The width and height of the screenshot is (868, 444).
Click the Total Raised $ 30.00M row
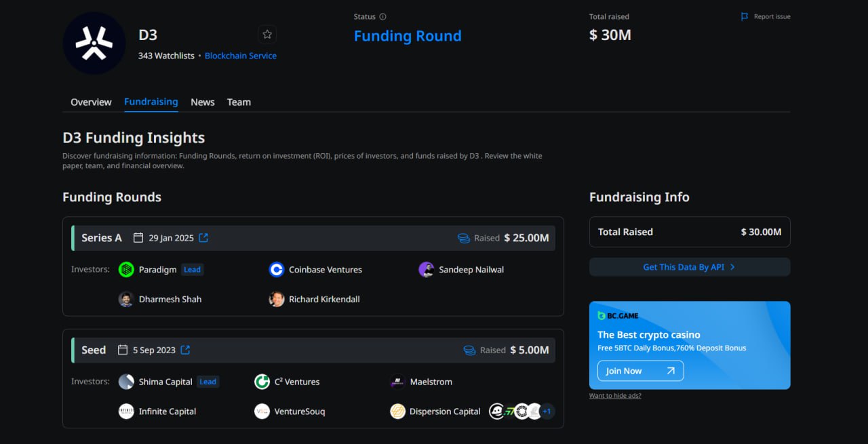click(690, 232)
